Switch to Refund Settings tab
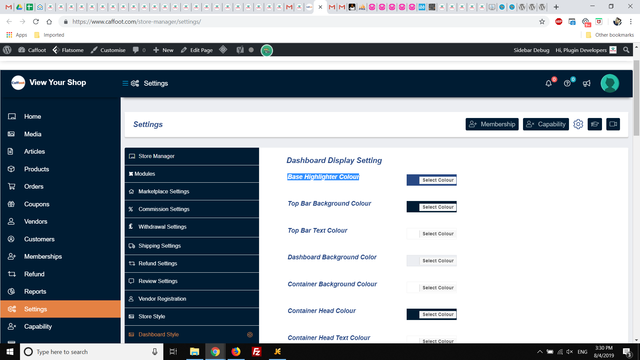640x360 pixels. [x=192, y=263]
